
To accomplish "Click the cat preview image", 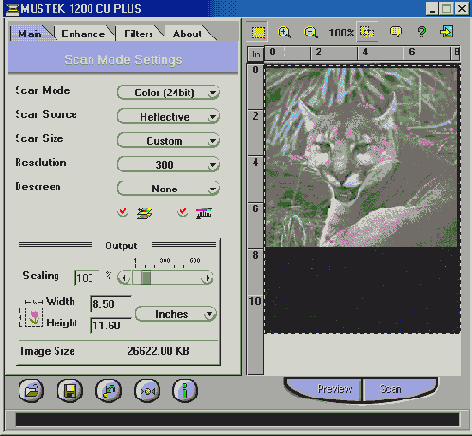I will 361,157.
